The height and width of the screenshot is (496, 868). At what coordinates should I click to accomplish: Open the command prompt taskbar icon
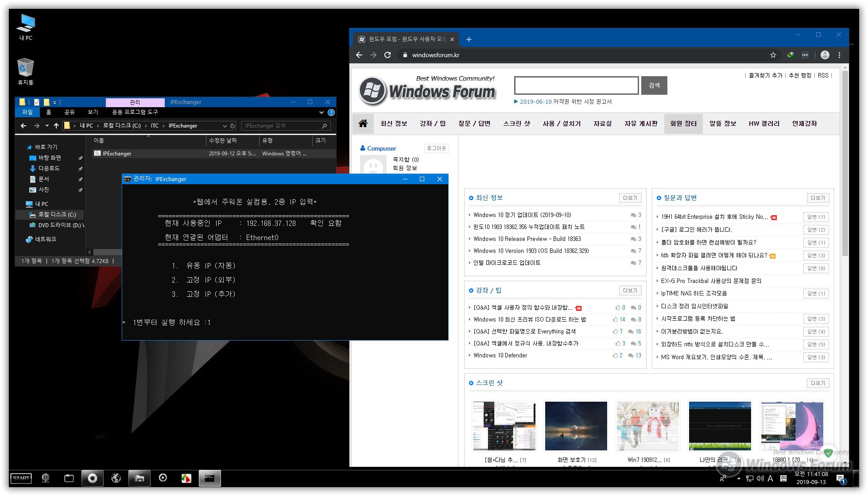click(x=209, y=478)
